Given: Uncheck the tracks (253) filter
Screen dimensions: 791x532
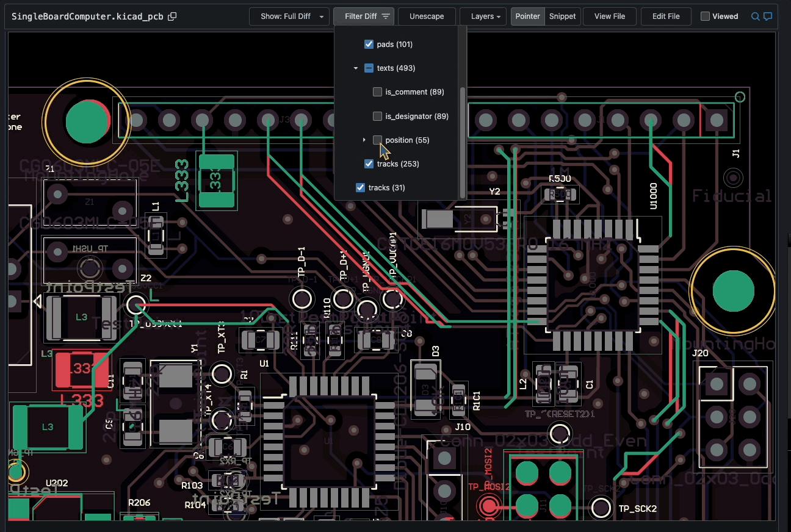Looking at the screenshot, I should (369, 164).
